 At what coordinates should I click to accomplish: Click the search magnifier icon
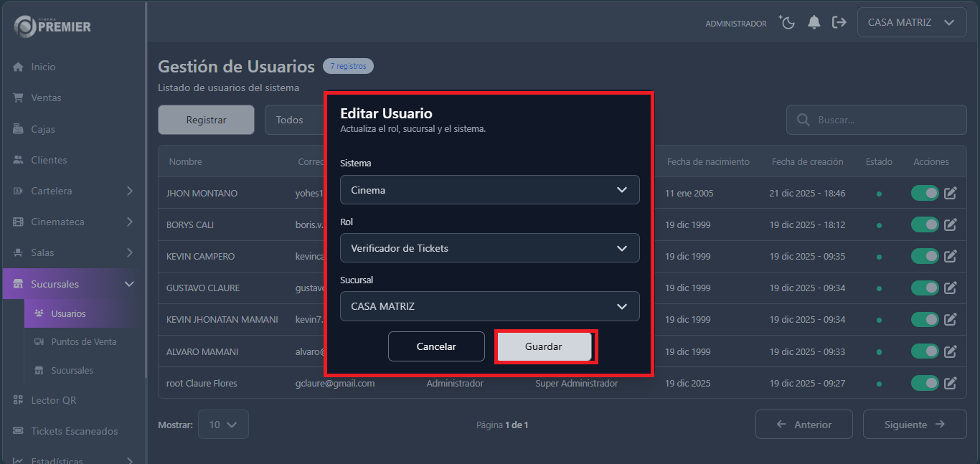tap(804, 120)
